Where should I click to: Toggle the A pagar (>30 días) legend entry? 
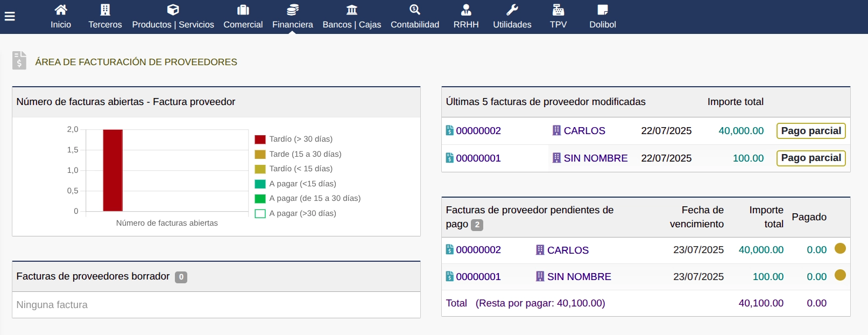click(x=302, y=213)
